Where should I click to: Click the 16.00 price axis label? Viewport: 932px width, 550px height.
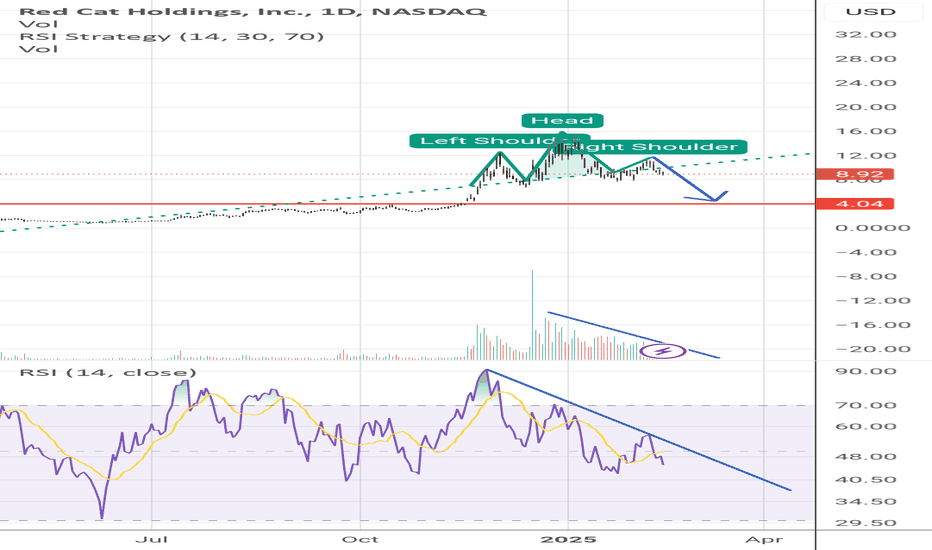[x=865, y=131]
